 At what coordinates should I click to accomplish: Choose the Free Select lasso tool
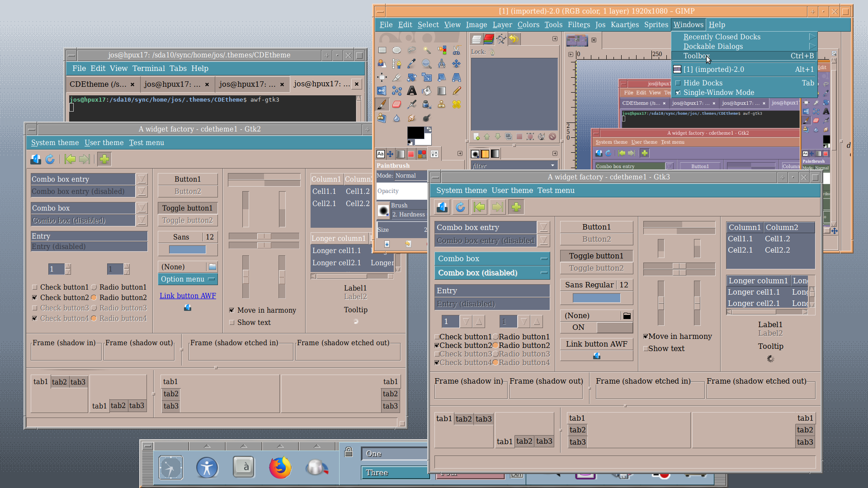tap(411, 50)
